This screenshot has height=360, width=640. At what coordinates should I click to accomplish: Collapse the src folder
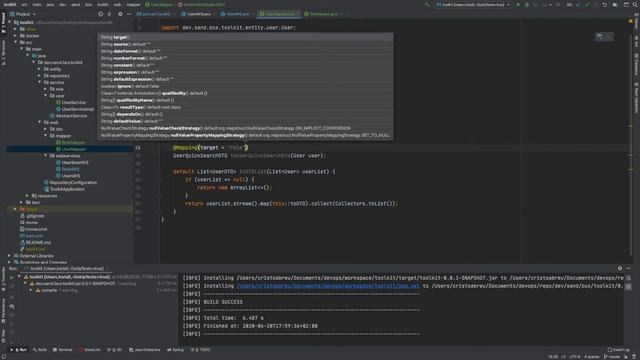[x=16, y=42]
